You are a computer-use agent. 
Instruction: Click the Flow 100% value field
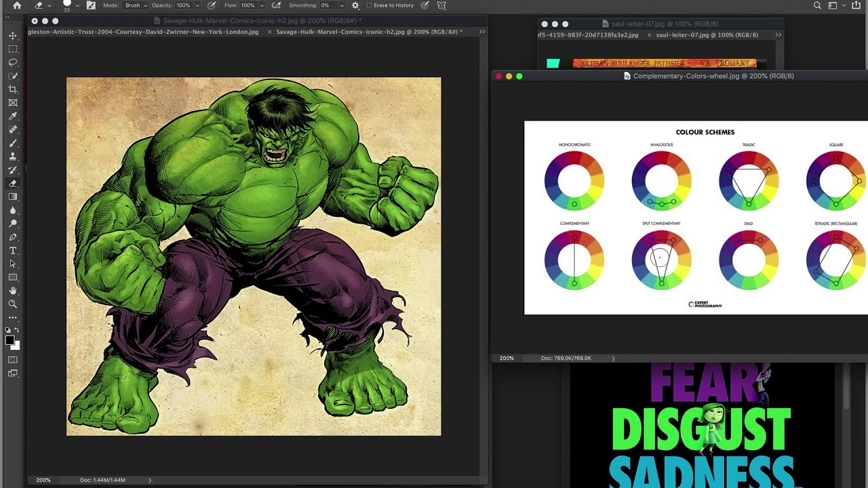(248, 5)
